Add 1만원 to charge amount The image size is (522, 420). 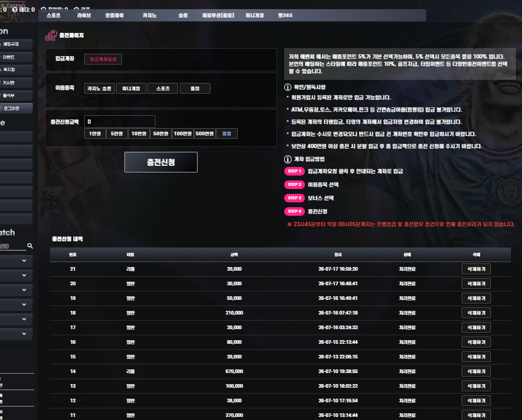(x=95, y=133)
